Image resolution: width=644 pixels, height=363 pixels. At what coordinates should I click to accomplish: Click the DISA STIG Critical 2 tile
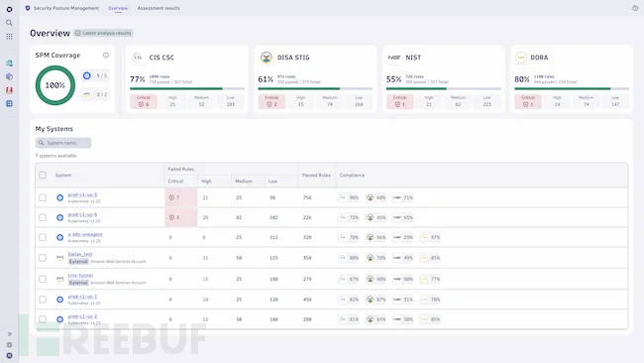271,101
